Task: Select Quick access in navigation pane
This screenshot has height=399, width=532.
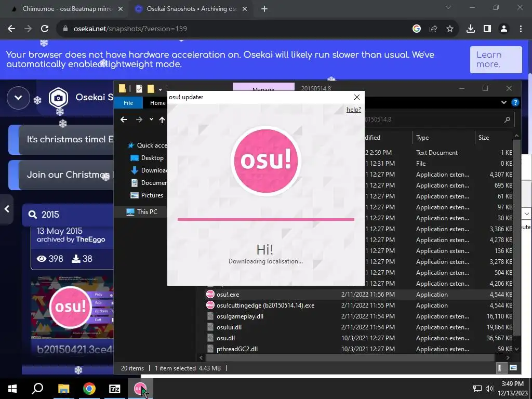Action: pyautogui.click(x=147, y=145)
